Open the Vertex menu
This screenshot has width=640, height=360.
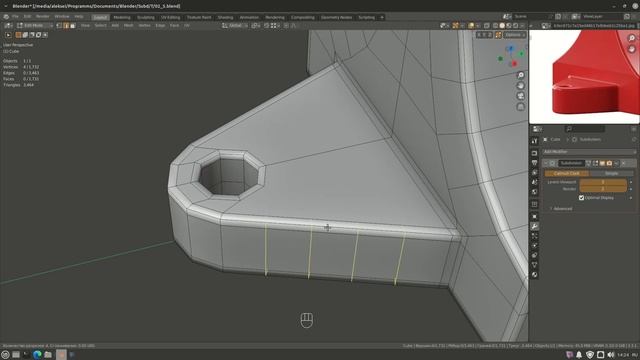pos(144,25)
